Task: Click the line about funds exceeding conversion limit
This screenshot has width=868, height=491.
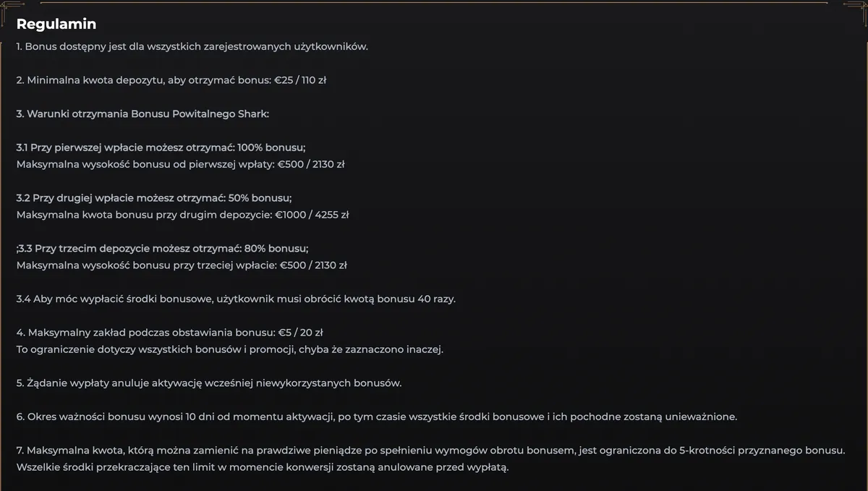Action: (263, 467)
